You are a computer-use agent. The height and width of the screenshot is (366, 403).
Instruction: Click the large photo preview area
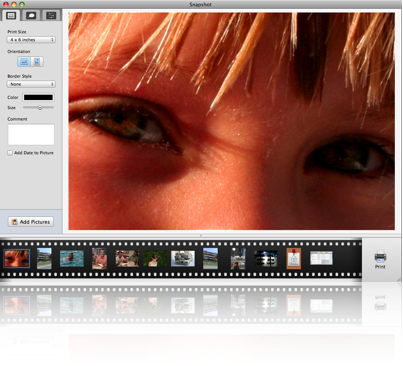click(x=232, y=121)
